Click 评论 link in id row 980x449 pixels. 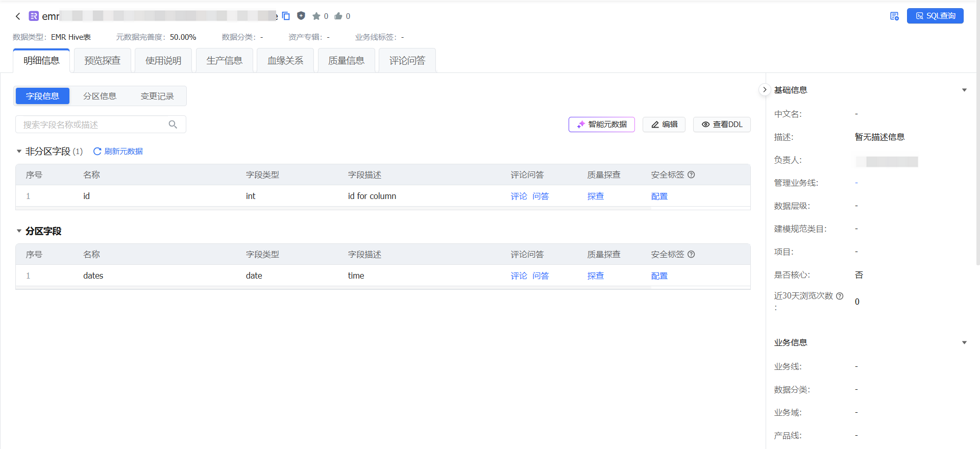(519, 196)
